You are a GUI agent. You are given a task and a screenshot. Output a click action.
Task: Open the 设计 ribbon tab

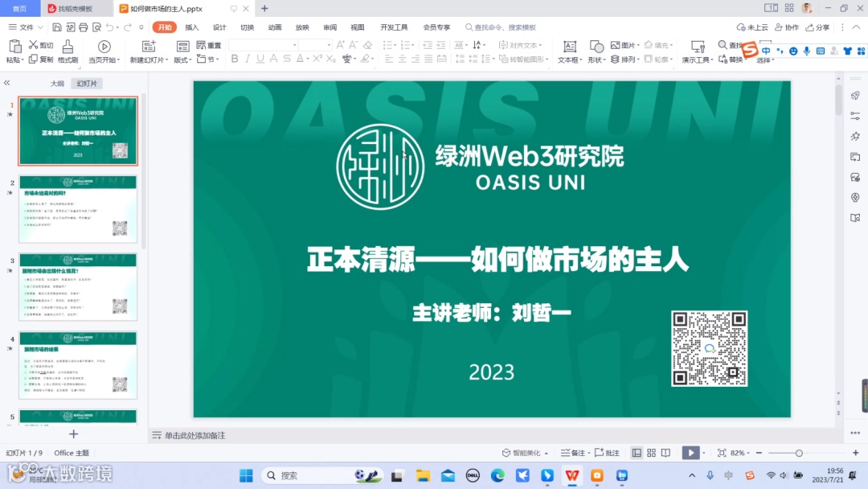click(x=219, y=27)
